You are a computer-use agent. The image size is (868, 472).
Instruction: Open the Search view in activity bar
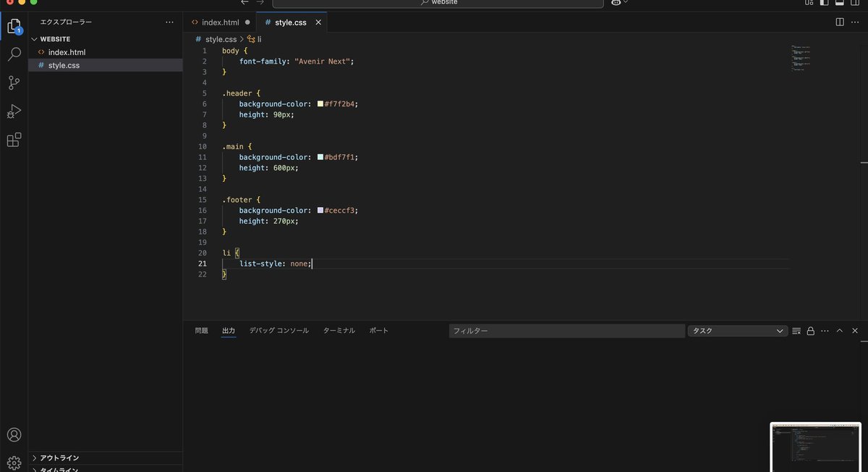[x=14, y=54]
